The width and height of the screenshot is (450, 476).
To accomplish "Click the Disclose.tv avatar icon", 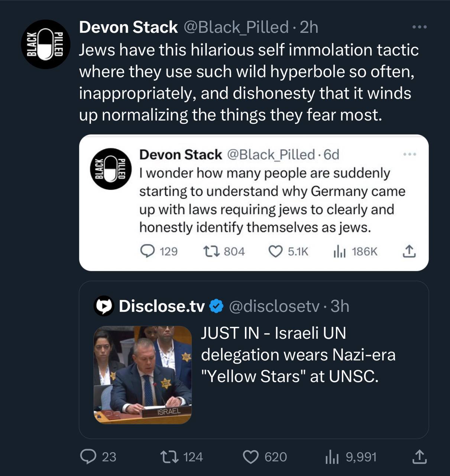I will pos(104,306).
